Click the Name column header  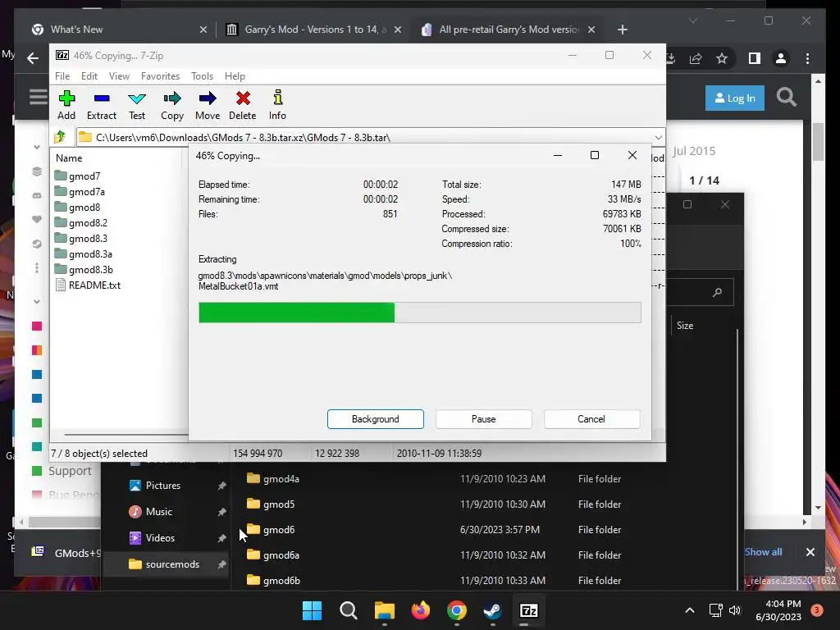69,158
